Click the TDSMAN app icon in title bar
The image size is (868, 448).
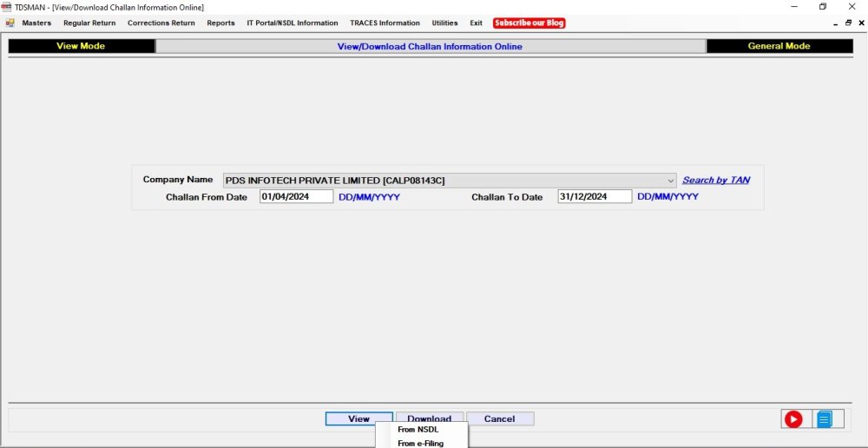[x=7, y=7]
